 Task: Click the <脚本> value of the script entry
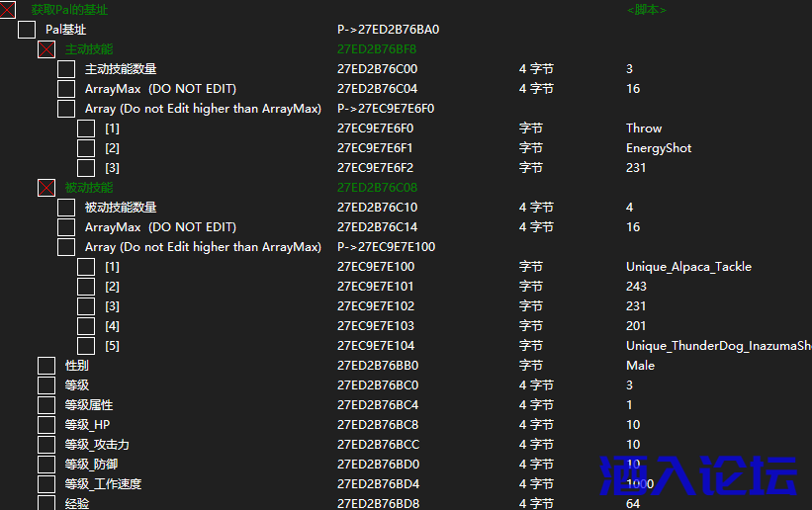[647, 10]
